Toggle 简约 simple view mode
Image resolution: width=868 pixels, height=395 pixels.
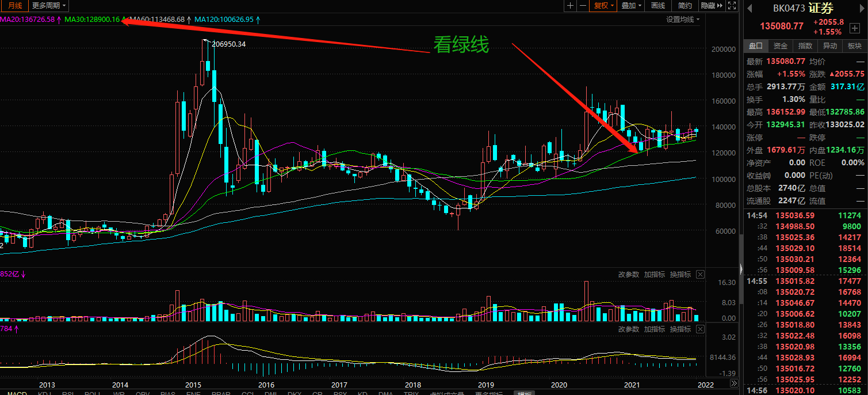[x=685, y=6]
